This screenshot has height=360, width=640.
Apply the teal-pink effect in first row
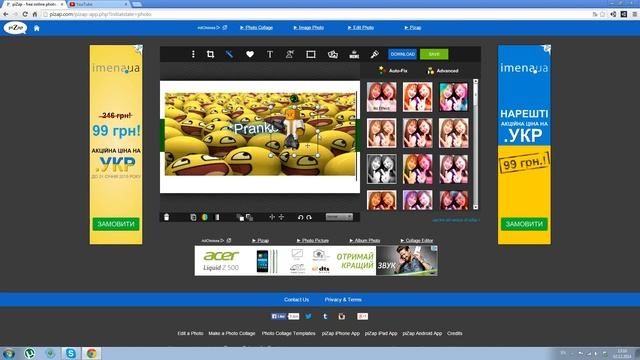[x=453, y=97]
